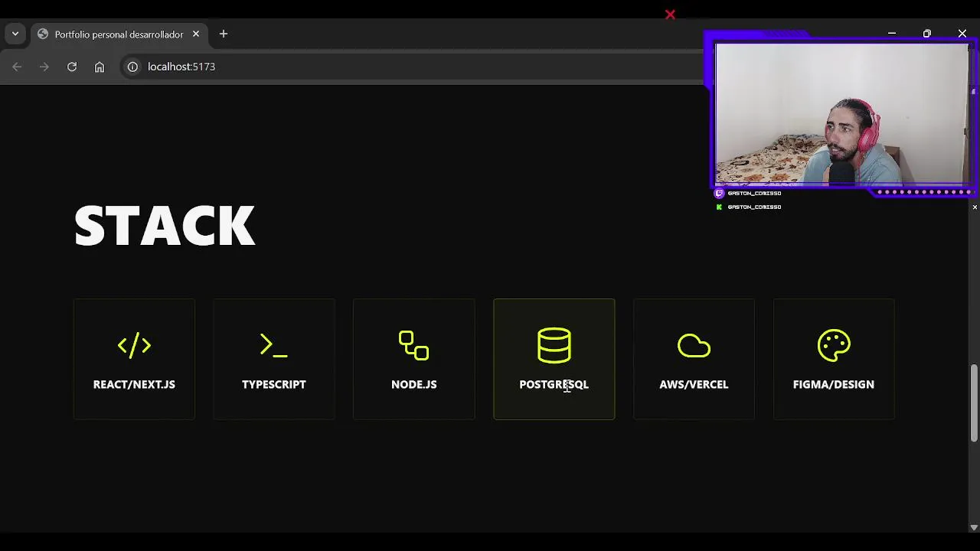Click the Node.js workflow icon
980x551 pixels.
[x=413, y=345]
